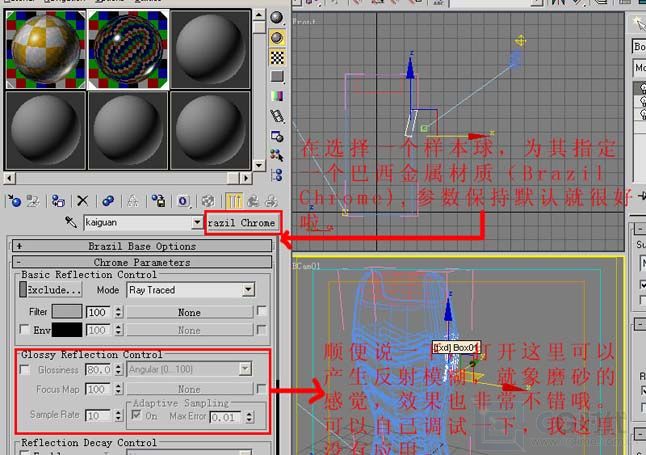
Task: Click the Make Unique icon
Action: [133, 201]
